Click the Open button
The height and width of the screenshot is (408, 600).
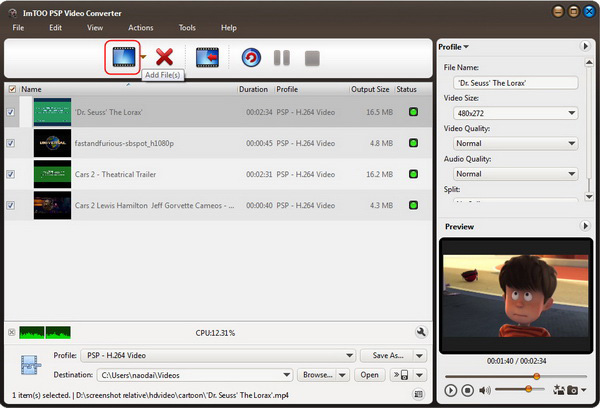[x=369, y=375]
